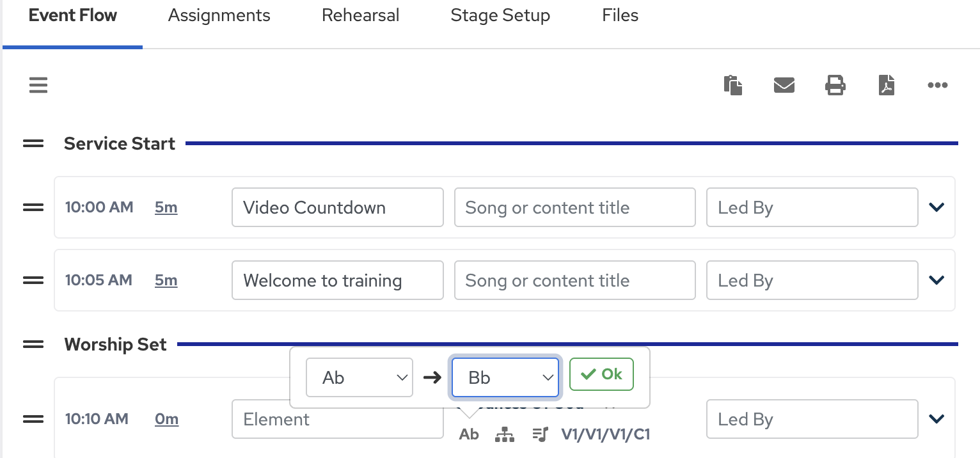Open the Bb target key dropdown
Image resolution: width=980 pixels, height=458 pixels.
click(x=505, y=377)
